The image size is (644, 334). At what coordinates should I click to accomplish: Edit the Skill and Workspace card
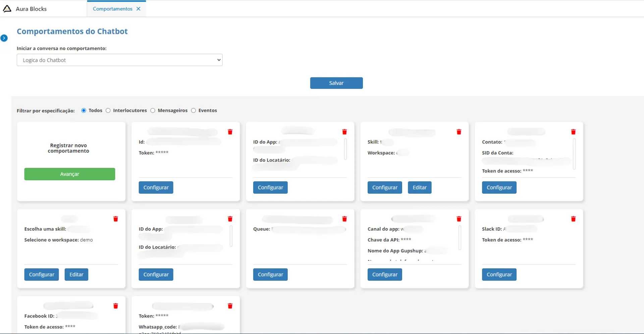pos(420,187)
